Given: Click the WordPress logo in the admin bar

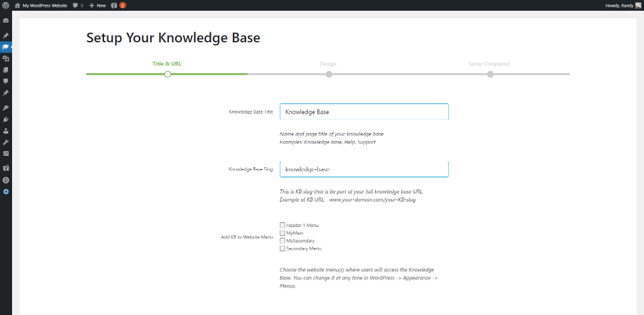Looking at the screenshot, I should (5, 5).
